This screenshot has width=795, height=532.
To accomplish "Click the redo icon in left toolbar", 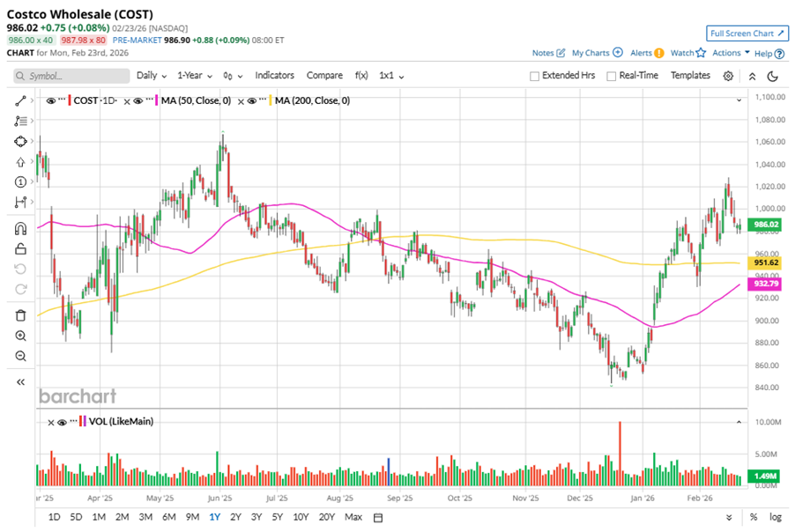I will [x=20, y=289].
